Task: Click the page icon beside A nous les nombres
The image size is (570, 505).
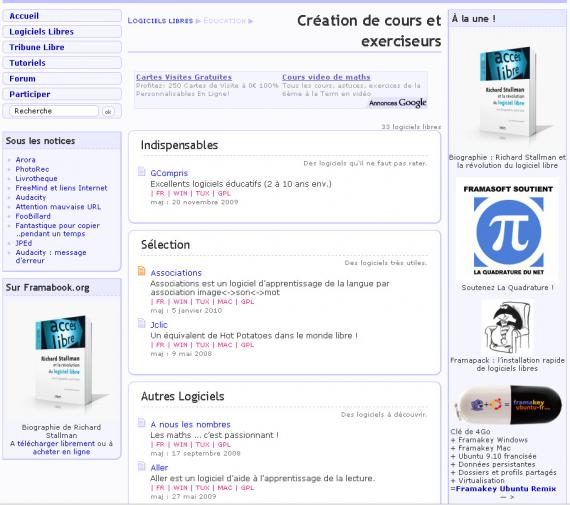Action: pos(141,422)
